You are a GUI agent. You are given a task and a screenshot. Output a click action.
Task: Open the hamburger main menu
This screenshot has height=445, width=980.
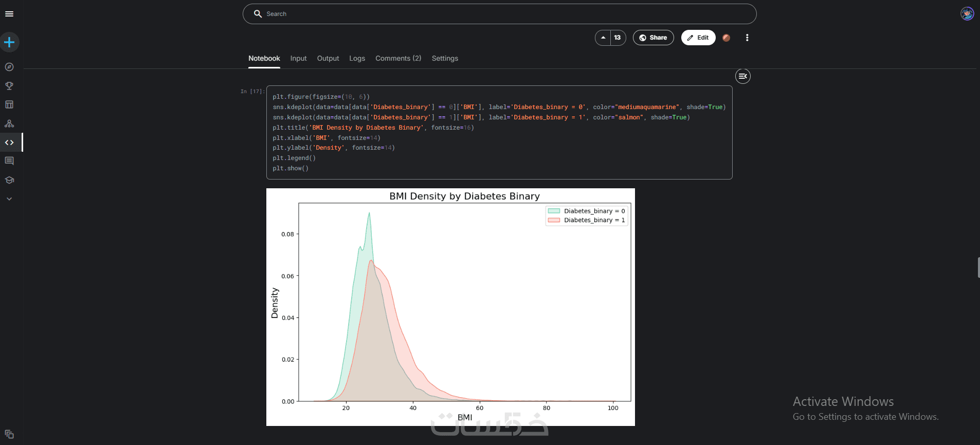click(9, 14)
